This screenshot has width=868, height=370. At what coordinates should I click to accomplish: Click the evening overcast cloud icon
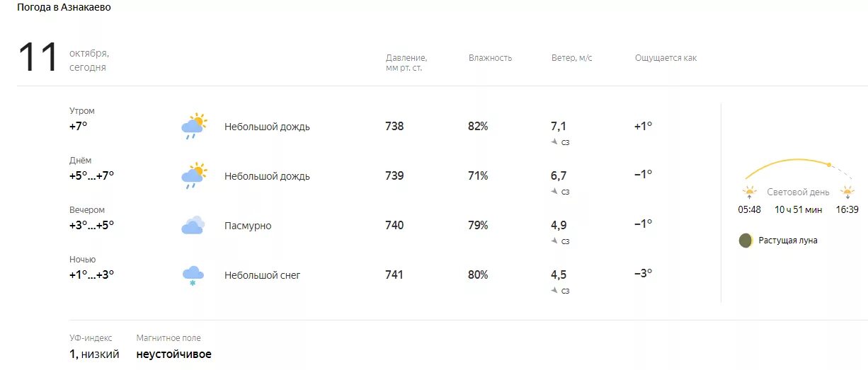[x=193, y=226]
